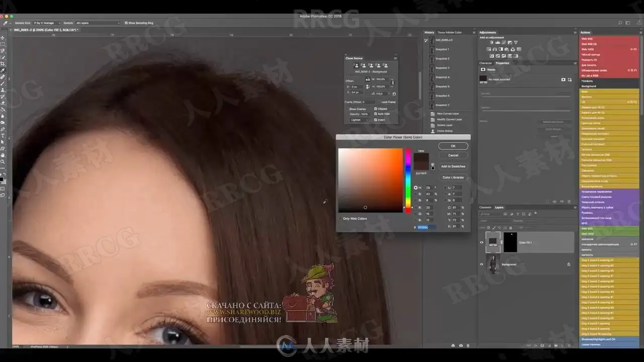The height and width of the screenshot is (362, 644).
Task: Pick a color in the saturation field
Action: point(370,180)
